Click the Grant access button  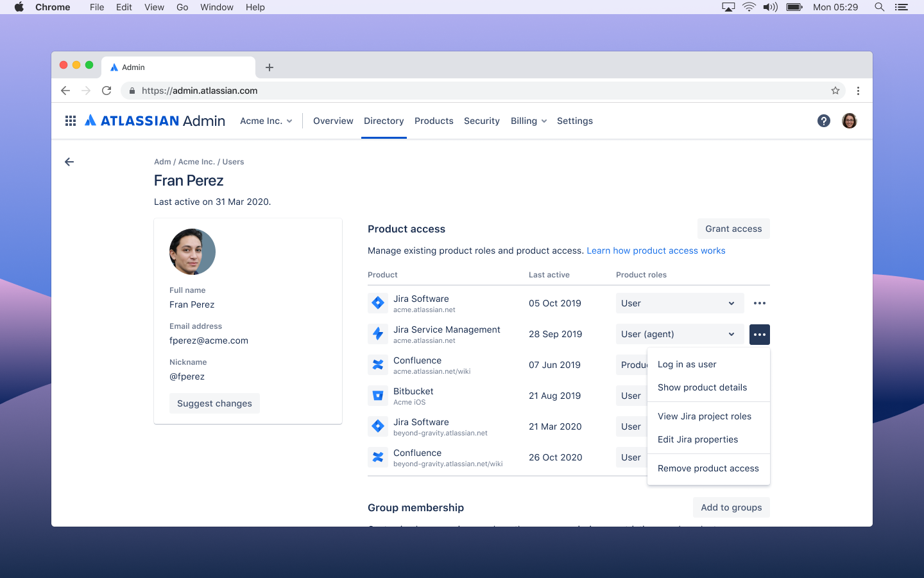733,229
